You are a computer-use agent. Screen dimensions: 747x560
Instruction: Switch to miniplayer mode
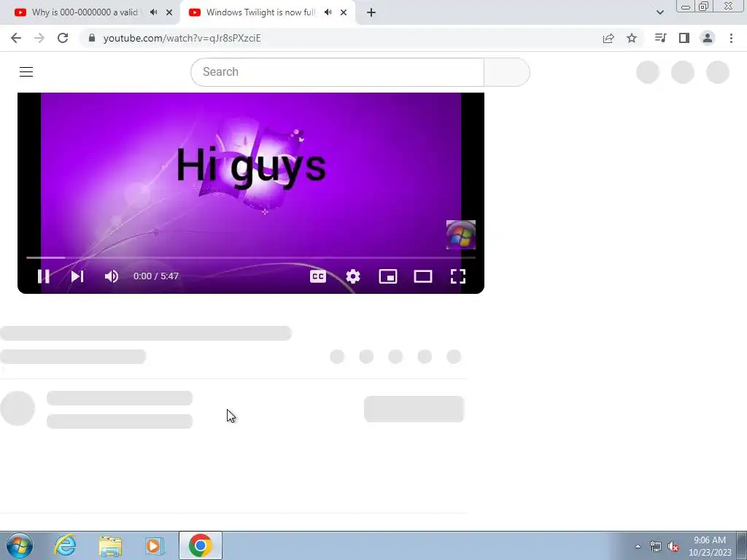[388, 276]
